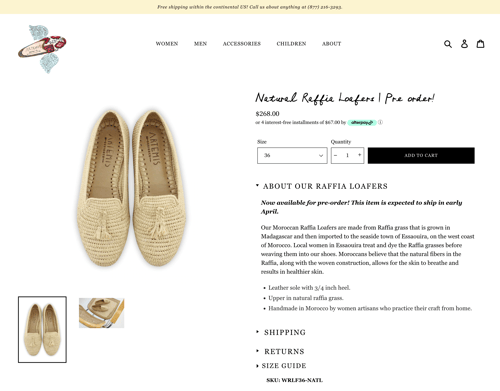Decrease quantity with the minus button
The image size is (500, 391).
pyautogui.click(x=336, y=155)
